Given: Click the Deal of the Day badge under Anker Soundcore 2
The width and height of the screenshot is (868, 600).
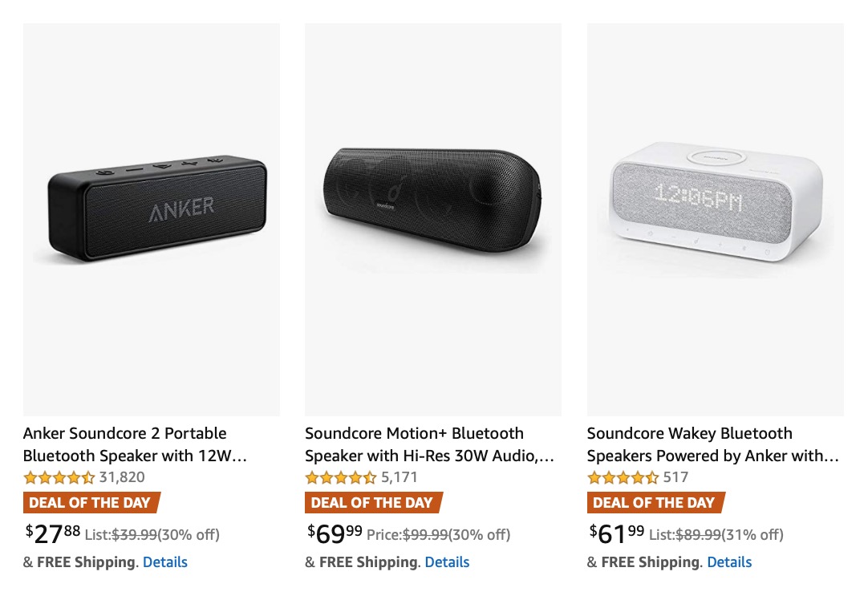Looking at the screenshot, I should coord(91,503).
